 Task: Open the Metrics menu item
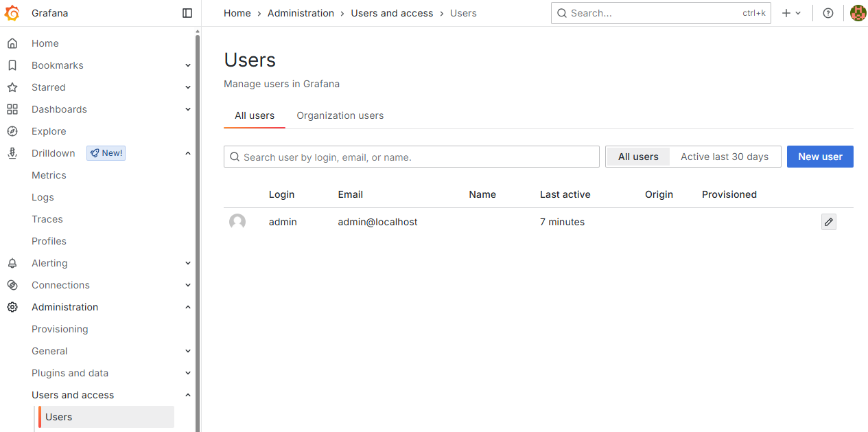click(x=49, y=175)
